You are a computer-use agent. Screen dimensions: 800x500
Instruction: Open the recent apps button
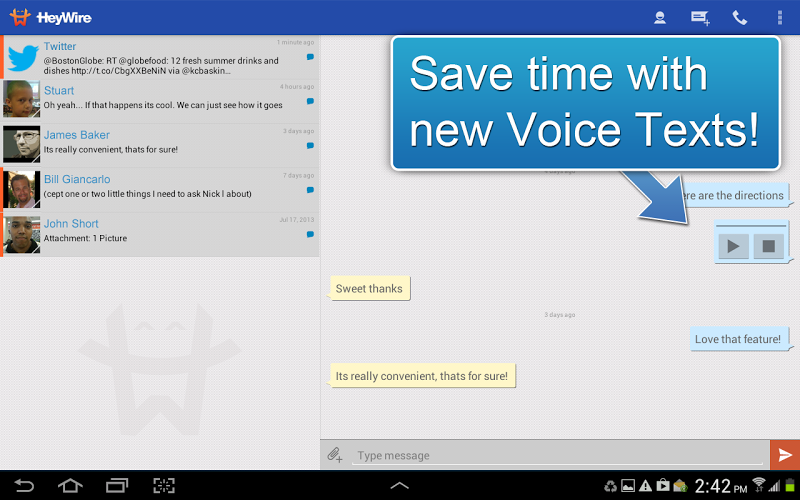coord(117,485)
